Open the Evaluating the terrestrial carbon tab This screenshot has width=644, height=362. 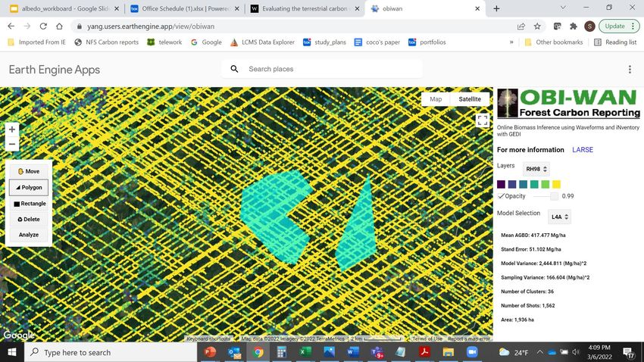tap(305, 8)
